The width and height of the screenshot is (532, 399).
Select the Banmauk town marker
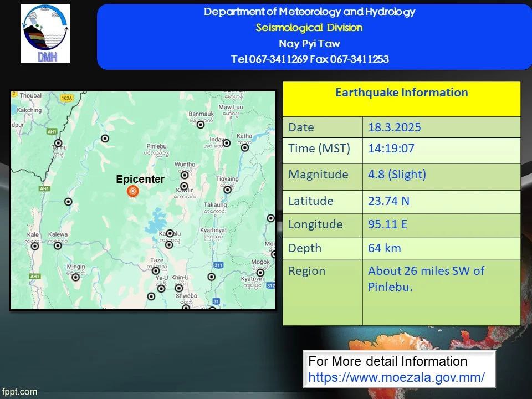point(201,125)
